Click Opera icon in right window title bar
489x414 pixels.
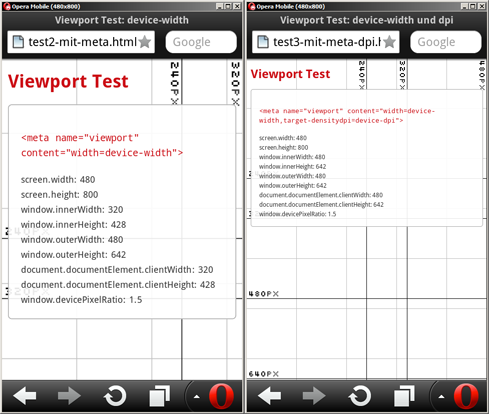pyautogui.click(x=252, y=6)
